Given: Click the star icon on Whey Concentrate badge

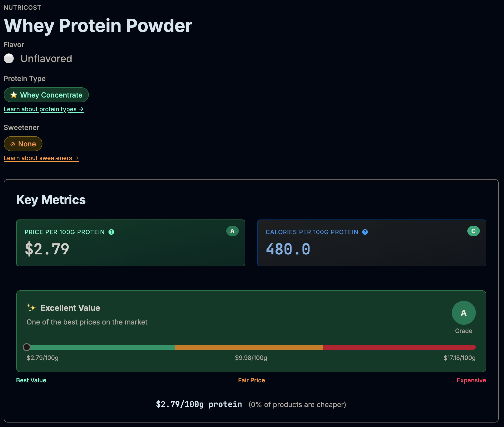Looking at the screenshot, I should 14,95.
